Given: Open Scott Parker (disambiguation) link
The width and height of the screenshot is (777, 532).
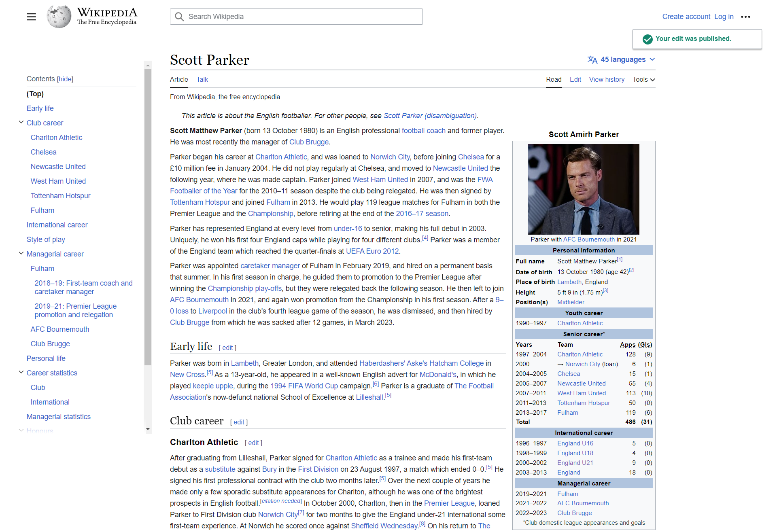Looking at the screenshot, I should pos(430,116).
